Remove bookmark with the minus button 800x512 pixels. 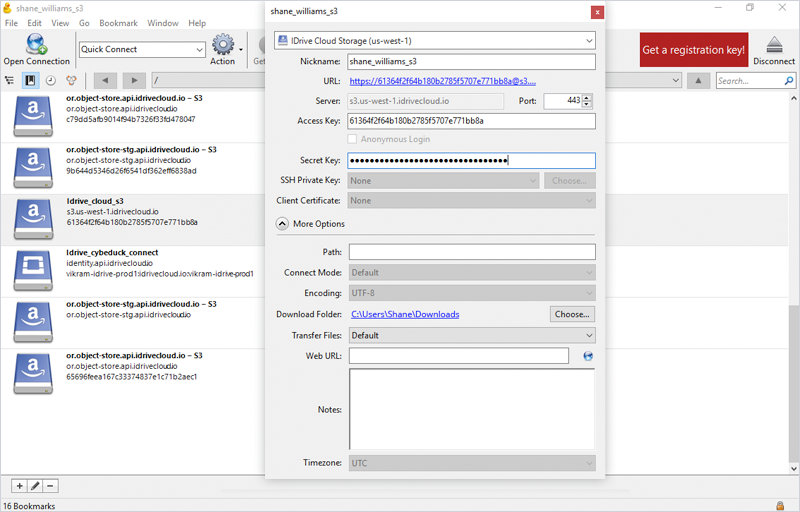point(50,486)
